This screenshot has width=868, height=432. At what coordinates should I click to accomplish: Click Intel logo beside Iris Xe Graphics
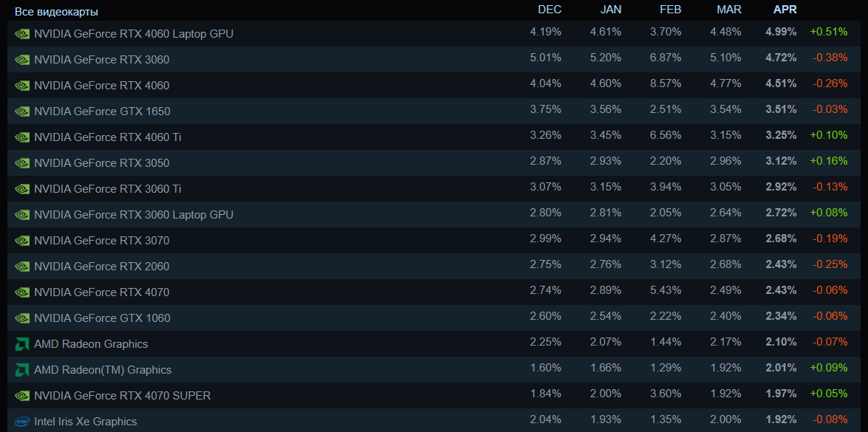22,421
